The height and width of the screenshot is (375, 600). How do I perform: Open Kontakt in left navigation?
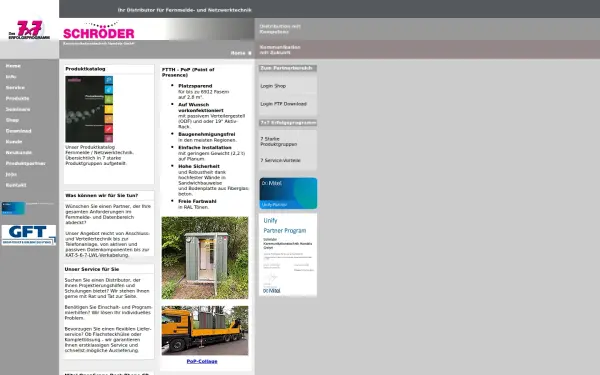point(16,185)
